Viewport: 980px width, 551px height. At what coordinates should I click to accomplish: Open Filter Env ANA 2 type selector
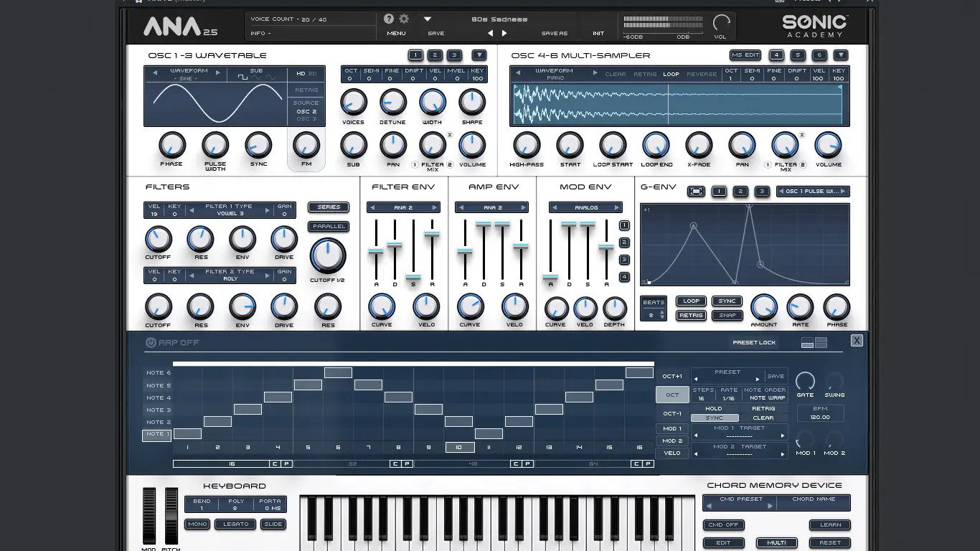[404, 207]
